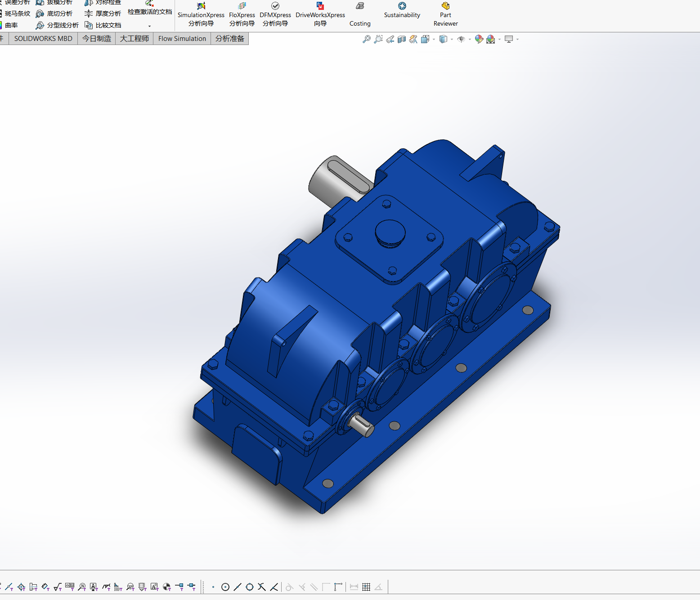Click balloon annotation icon with N
This screenshot has width=700, height=600.
click(82, 587)
